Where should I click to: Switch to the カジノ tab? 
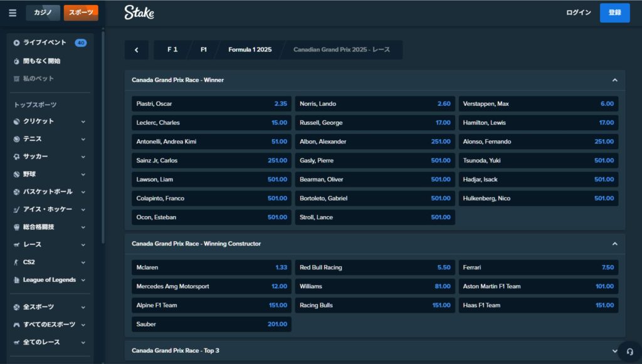point(43,13)
